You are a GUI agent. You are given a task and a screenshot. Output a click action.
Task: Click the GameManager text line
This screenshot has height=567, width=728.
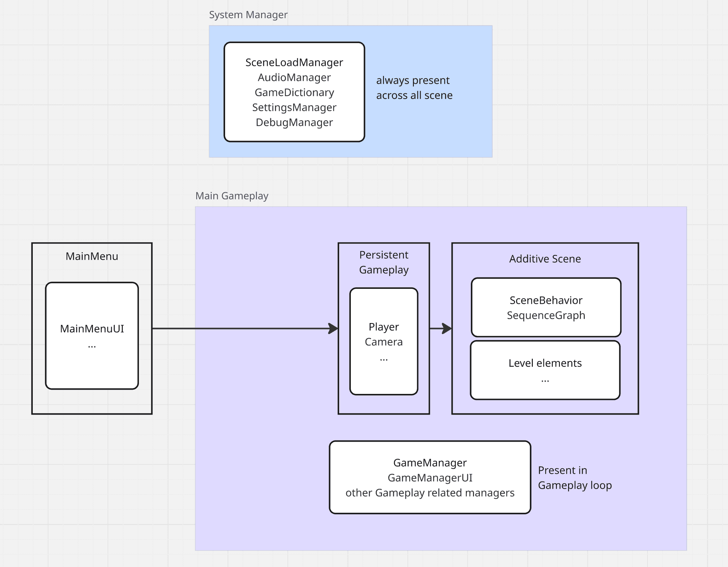[x=430, y=463]
